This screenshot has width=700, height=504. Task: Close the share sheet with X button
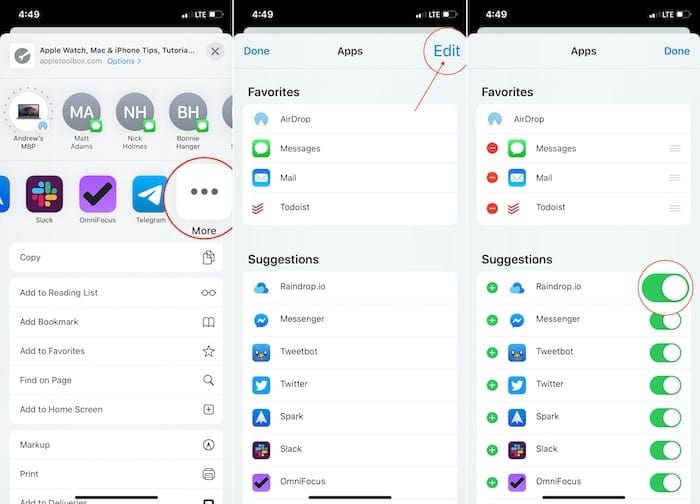[x=215, y=51]
